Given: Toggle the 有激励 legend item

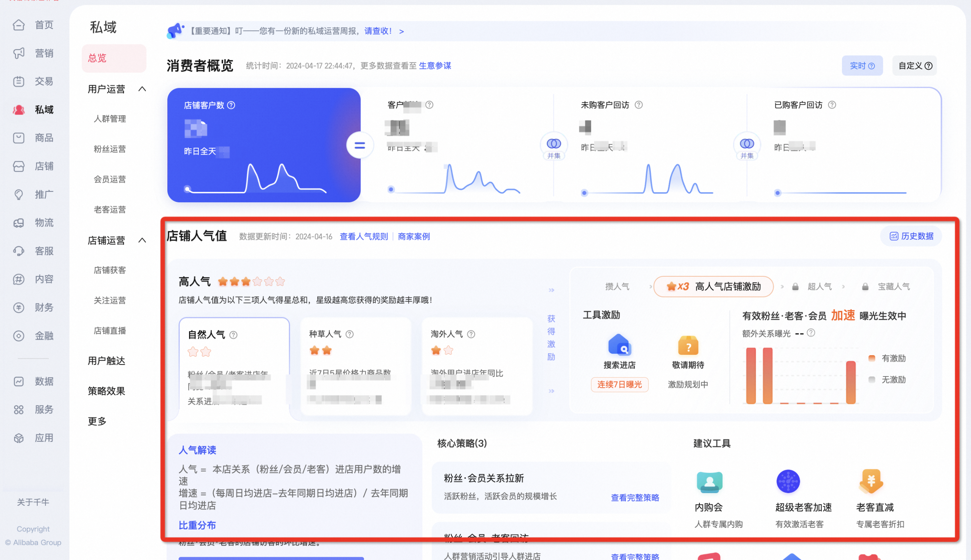Looking at the screenshot, I should (x=887, y=358).
